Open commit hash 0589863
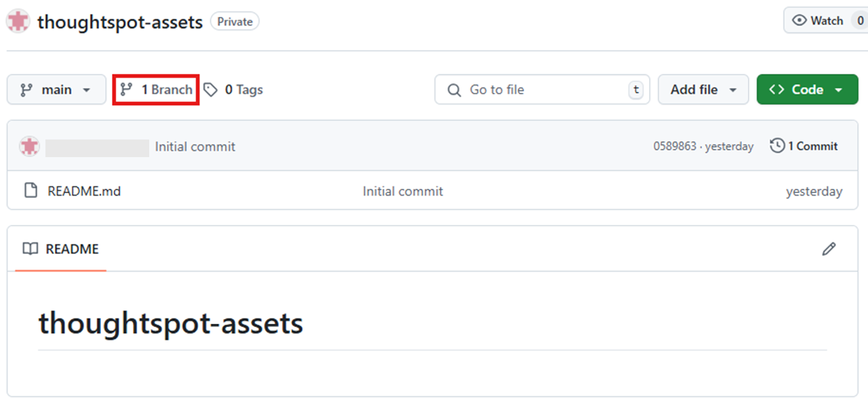The width and height of the screenshot is (868, 403). 674,146
